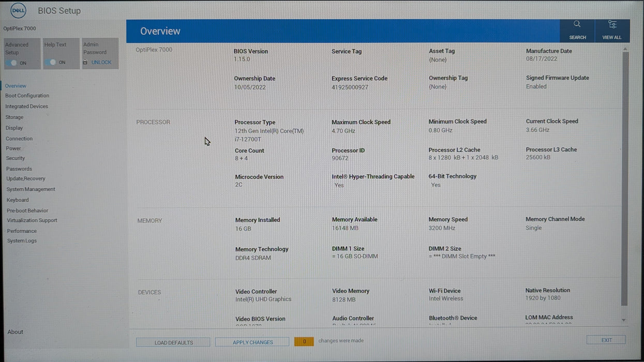Click the Express Service Code 41925000927
Image resolution: width=644 pixels, height=362 pixels.
point(350,87)
